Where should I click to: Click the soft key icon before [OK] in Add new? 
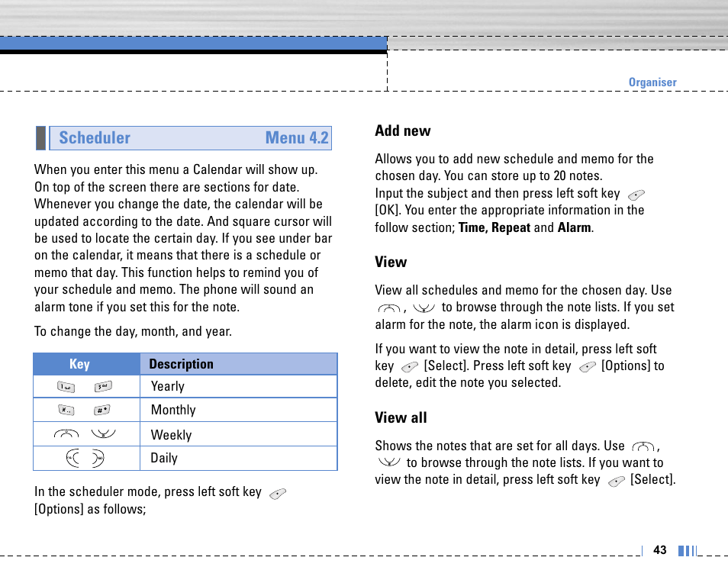pyautogui.click(x=636, y=195)
